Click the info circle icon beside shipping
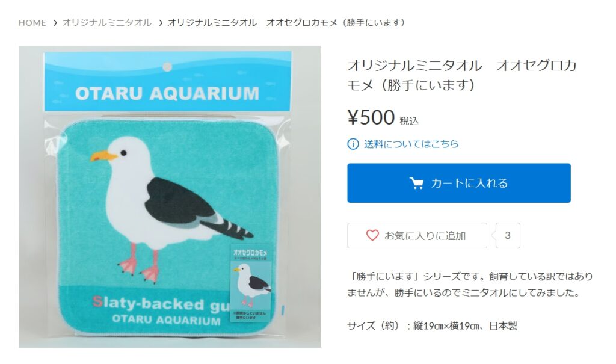616x364 pixels. coord(353,144)
